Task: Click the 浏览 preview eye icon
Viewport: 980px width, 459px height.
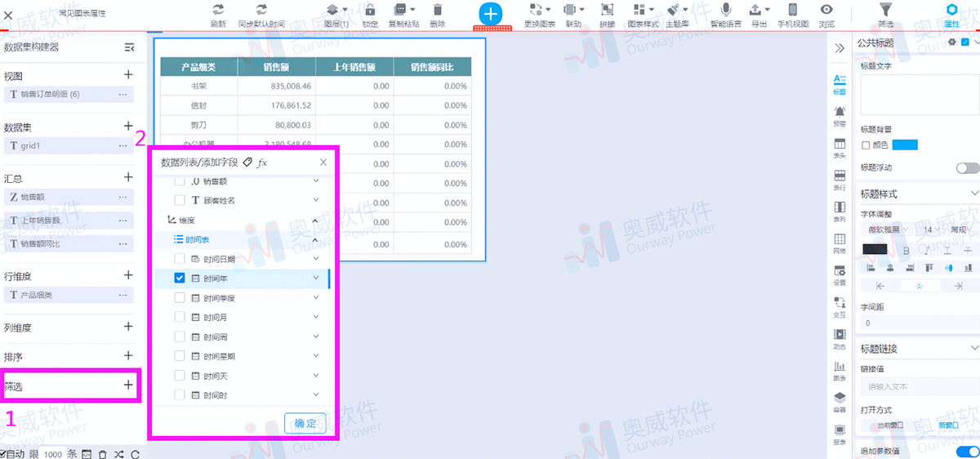Action: click(x=826, y=10)
